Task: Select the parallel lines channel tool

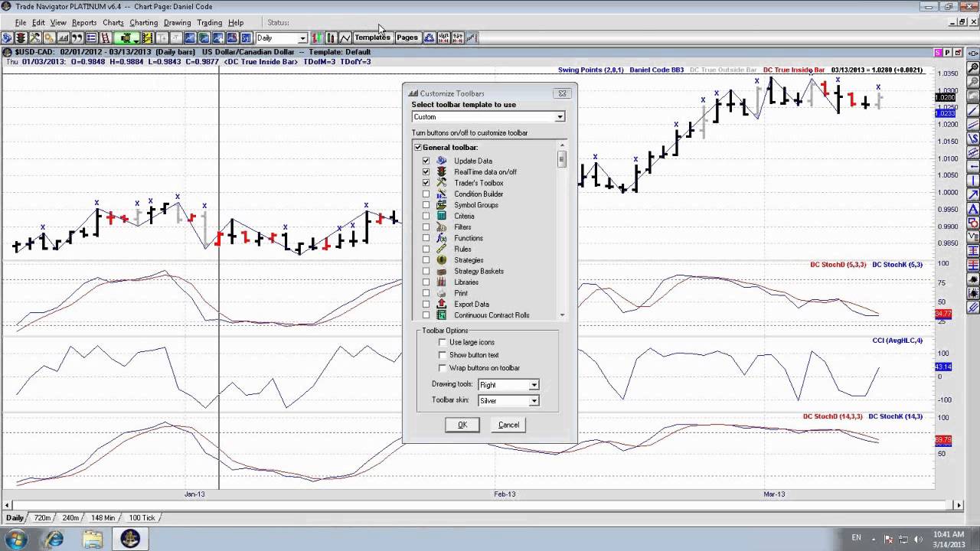Action: click(973, 123)
